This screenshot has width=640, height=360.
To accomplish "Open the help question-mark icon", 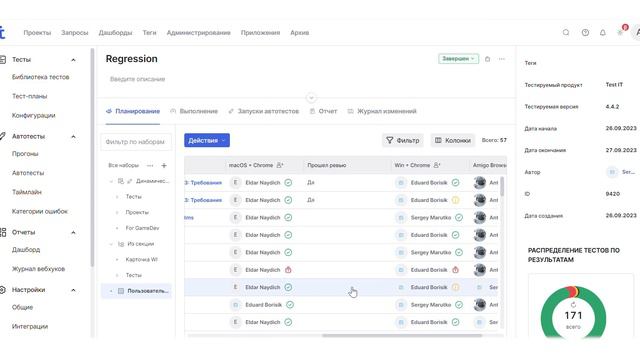I will [x=585, y=32].
